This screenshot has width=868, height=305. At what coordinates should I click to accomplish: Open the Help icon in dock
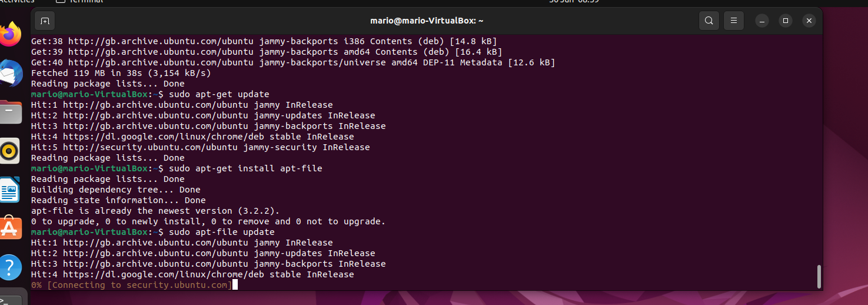pos(10,267)
